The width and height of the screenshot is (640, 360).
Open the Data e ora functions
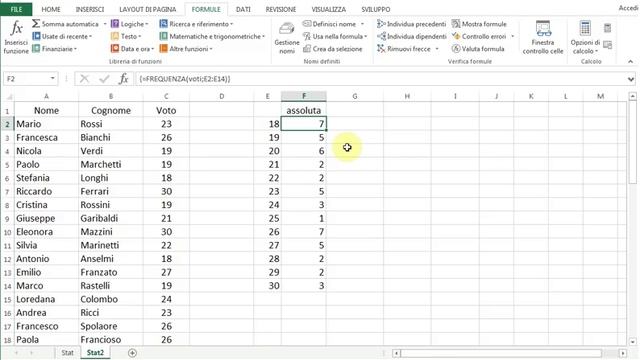click(132, 49)
